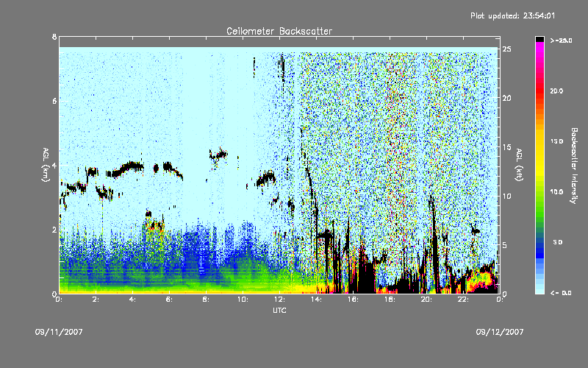
Task: Click the colorbar tick label '5.0'
Action: click(558, 242)
